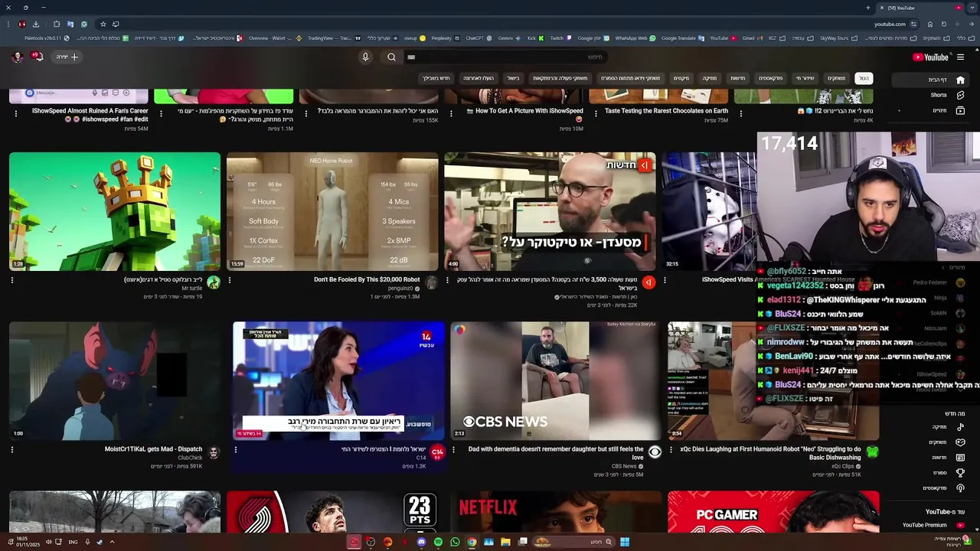Open options menu for the CBS dementia video
The height and width of the screenshot is (551, 980).
click(x=453, y=450)
